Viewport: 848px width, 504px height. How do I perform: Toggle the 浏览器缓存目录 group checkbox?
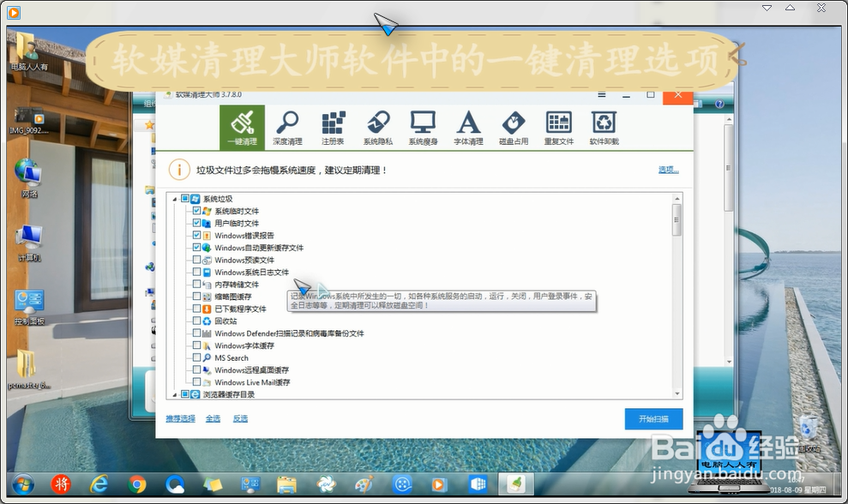[185, 394]
